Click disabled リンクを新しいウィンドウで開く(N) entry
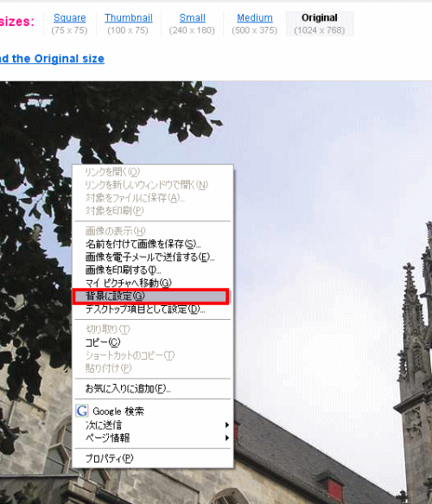Screen dimensions: 432x504 [153, 185]
